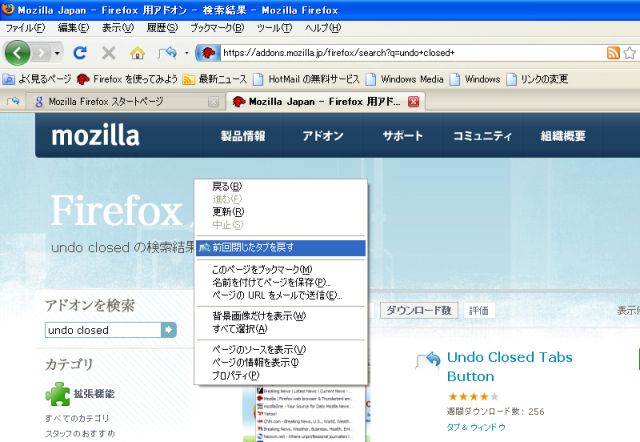Click the Stop loading X icon
The image size is (640, 442).
click(x=109, y=53)
